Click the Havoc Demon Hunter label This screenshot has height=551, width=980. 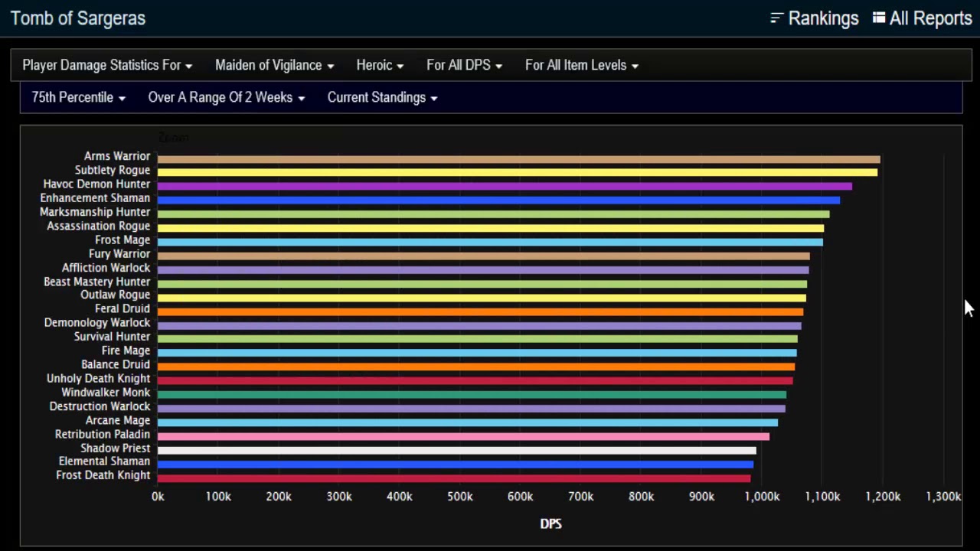(96, 184)
